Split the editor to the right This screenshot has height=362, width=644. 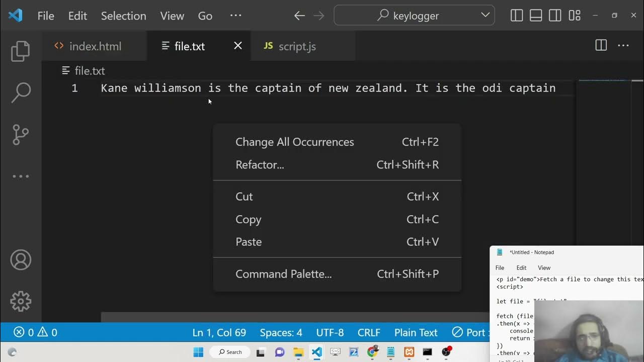[601, 46]
